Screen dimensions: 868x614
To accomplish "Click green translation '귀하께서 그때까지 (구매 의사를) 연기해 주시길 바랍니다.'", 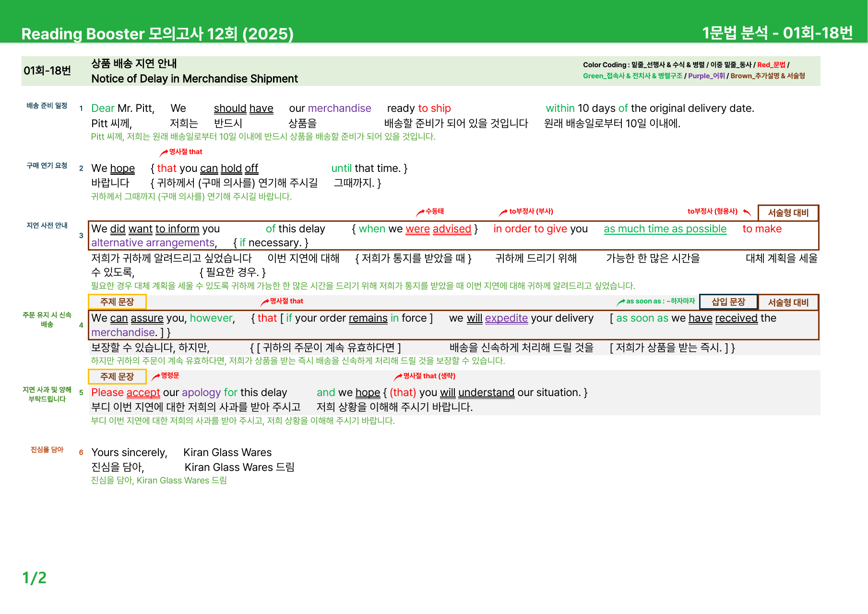I will [191, 196].
